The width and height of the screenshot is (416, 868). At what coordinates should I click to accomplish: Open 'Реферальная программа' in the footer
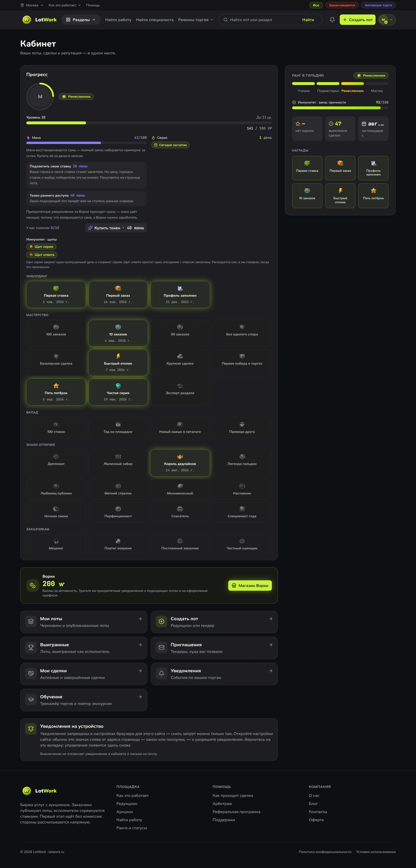(x=237, y=812)
